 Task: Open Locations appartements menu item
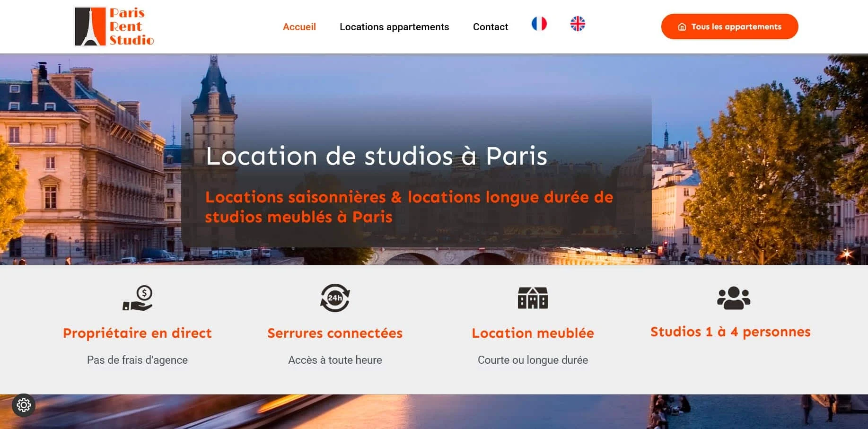pyautogui.click(x=395, y=27)
